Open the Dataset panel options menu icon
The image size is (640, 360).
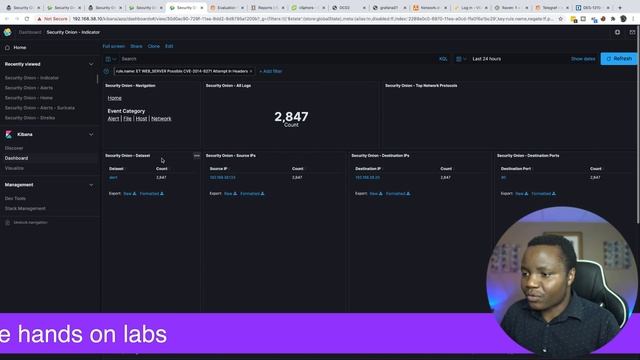pyautogui.click(x=197, y=156)
